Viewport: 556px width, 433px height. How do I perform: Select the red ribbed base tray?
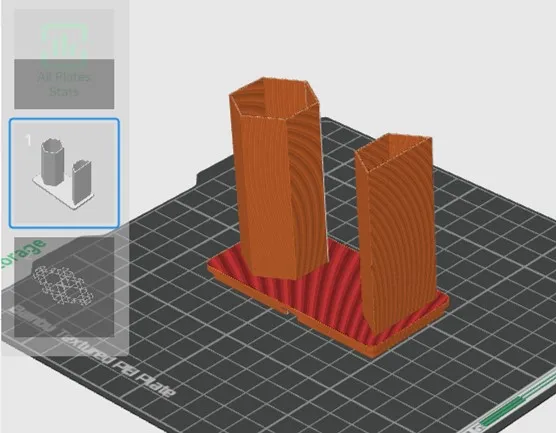328,298
